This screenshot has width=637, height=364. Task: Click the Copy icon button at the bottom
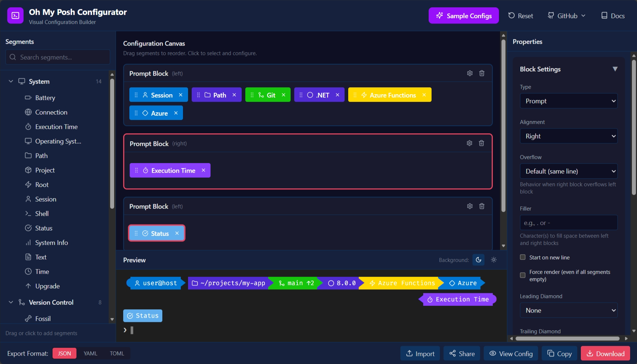pyautogui.click(x=550, y=353)
